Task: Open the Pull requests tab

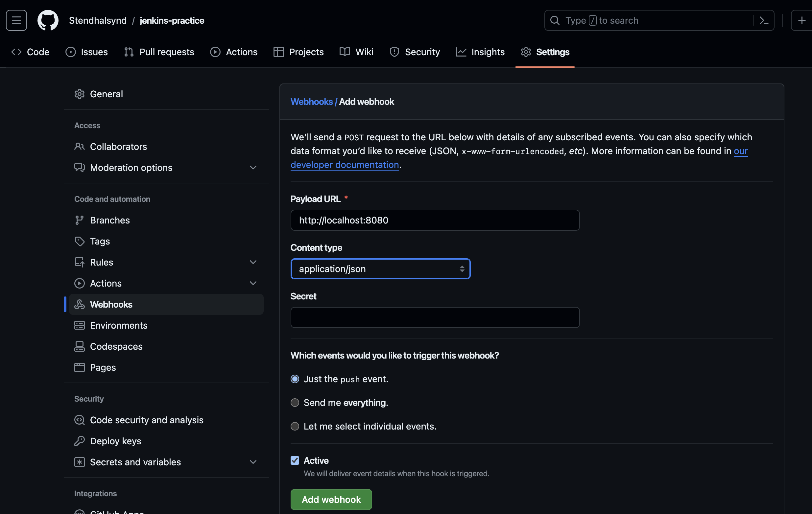Action: click(x=159, y=52)
